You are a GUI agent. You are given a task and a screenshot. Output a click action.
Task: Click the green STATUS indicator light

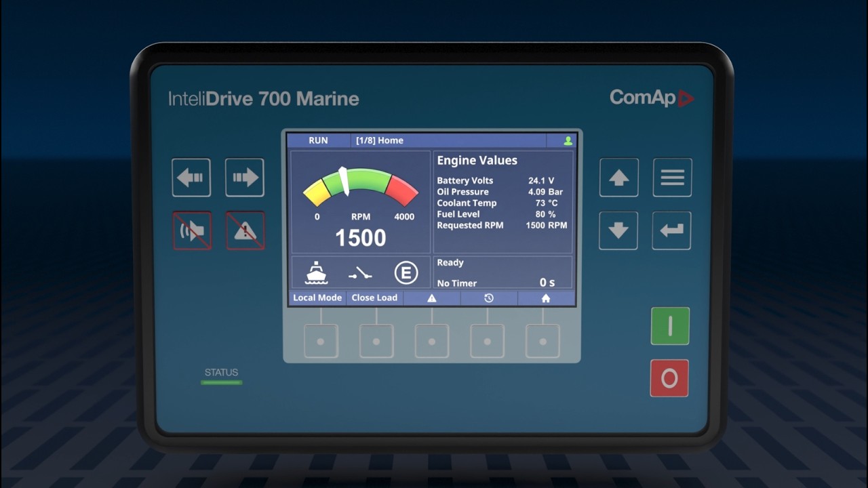tap(222, 383)
